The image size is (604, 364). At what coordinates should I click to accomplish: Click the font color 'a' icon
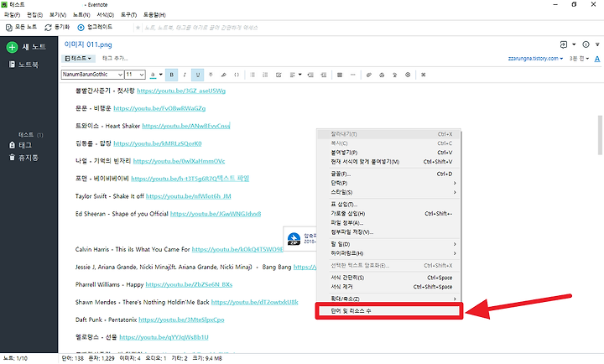click(x=153, y=75)
